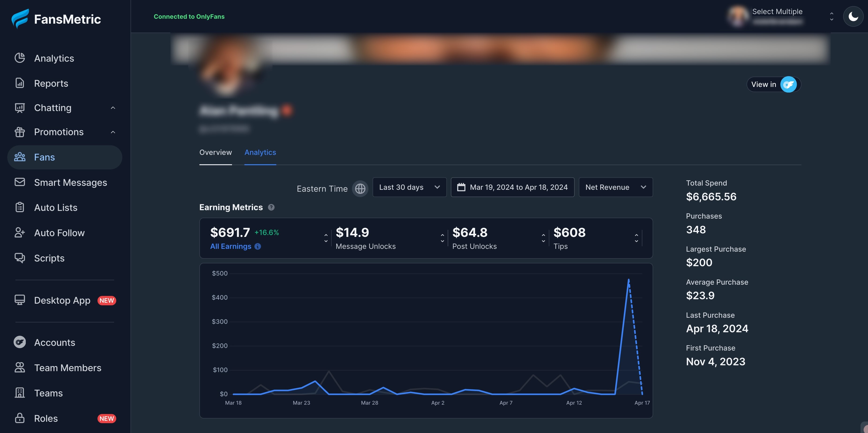The height and width of the screenshot is (433, 868).
Task: Click the Scripts chat bubbles icon
Action: [19, 258]
